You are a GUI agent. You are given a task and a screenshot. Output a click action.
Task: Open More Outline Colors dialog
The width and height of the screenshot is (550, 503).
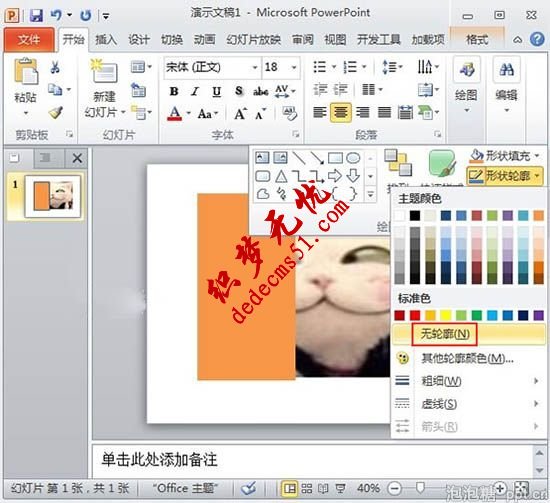tap(469, 358)
